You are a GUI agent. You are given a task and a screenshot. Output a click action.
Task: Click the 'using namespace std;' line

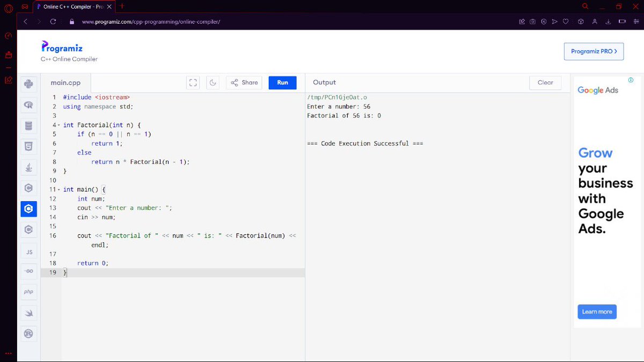coord(98,107)
